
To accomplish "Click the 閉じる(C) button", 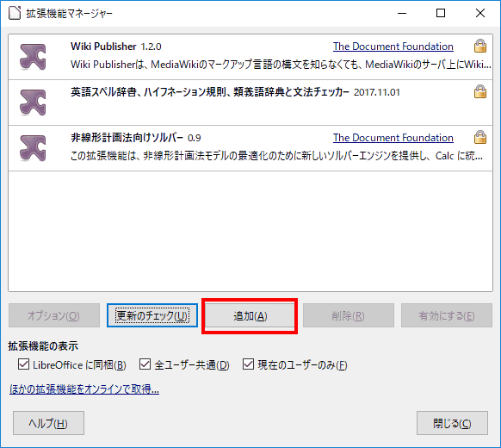I will pos(452,423).
